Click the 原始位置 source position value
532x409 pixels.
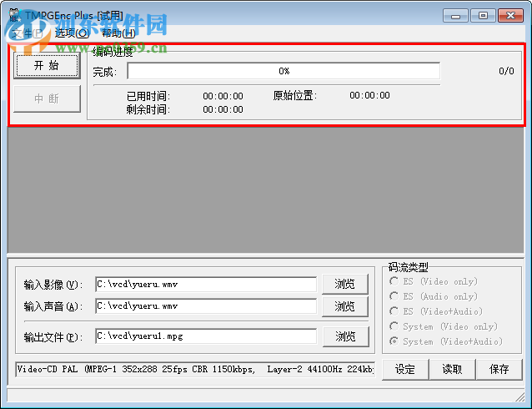(369, 95)
